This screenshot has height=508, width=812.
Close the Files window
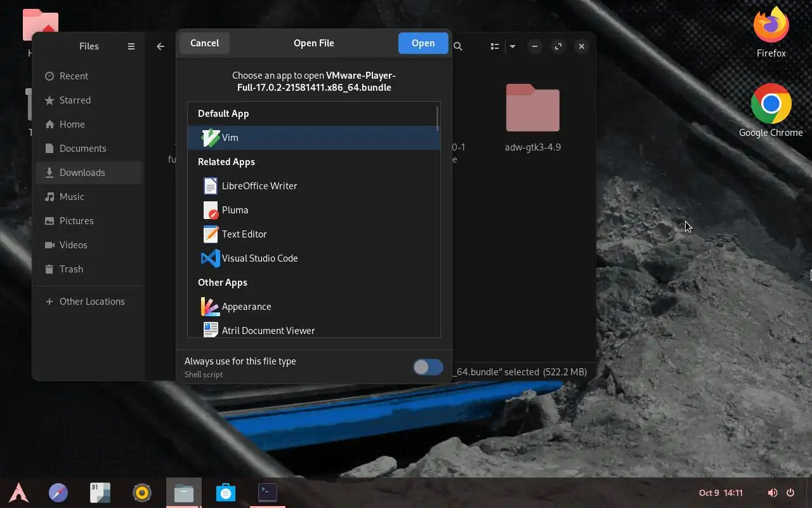(582, 46)
